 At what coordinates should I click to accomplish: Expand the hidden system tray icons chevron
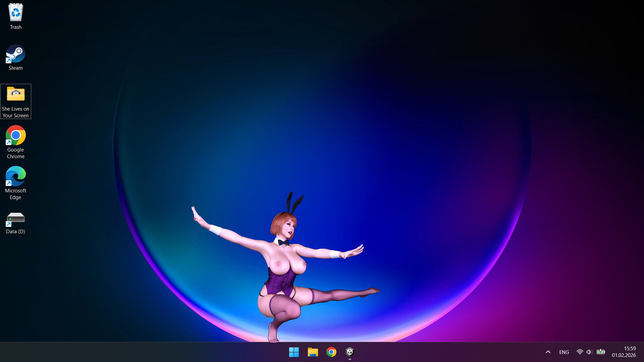(x=548, y=352)
